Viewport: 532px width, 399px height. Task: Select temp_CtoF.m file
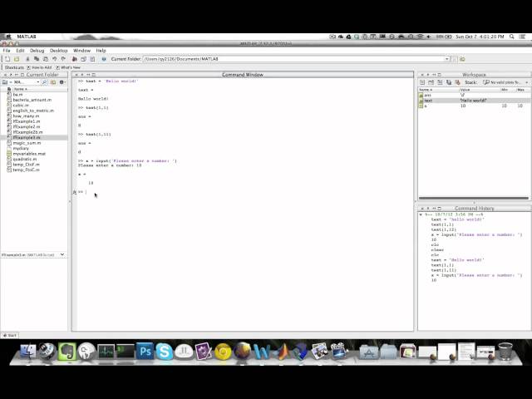[26, 165]
